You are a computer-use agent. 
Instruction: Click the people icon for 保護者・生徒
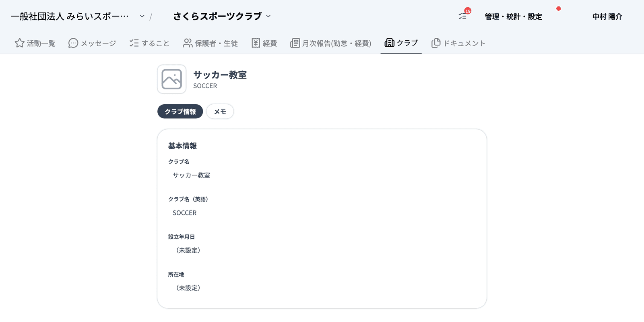pyautogui.click(x=188, y=43)
